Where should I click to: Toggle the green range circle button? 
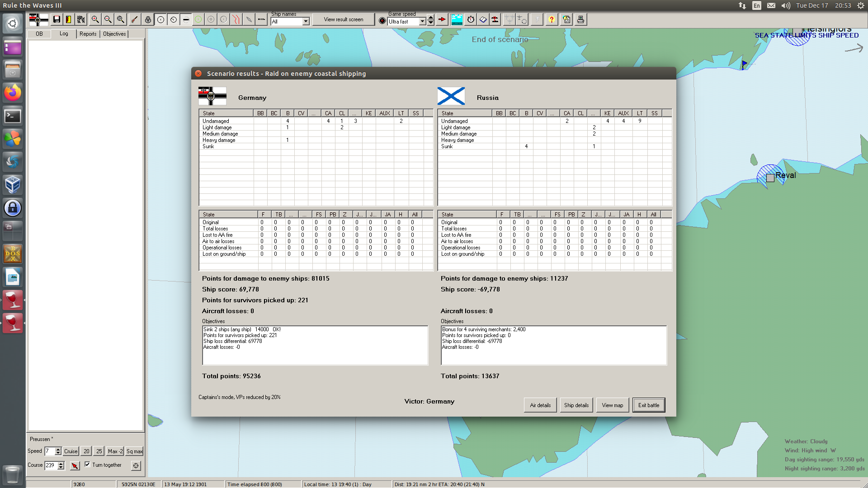(x=198, y=19)
